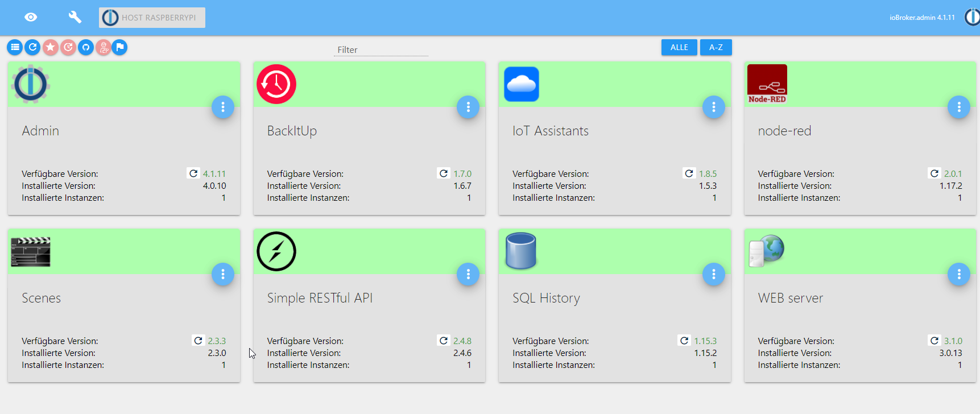Install adapter from GitHub icon
This screenshot has height=414, width=980.
86,47
